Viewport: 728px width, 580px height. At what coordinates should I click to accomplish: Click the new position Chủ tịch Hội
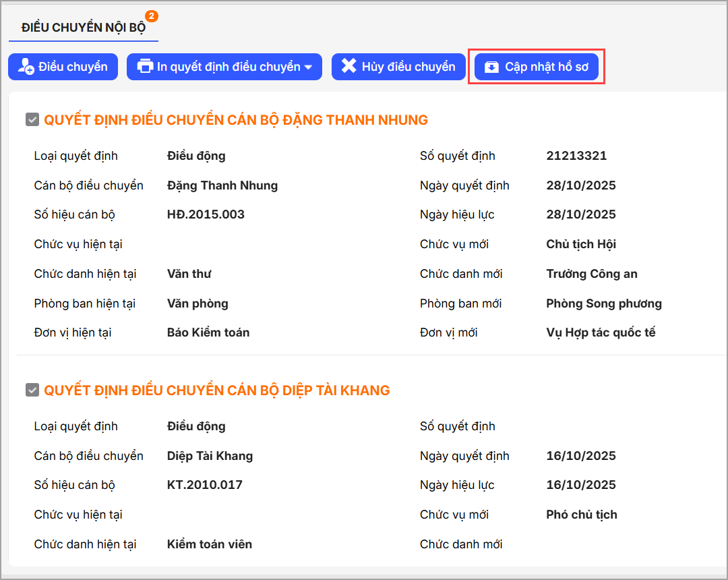581,244
